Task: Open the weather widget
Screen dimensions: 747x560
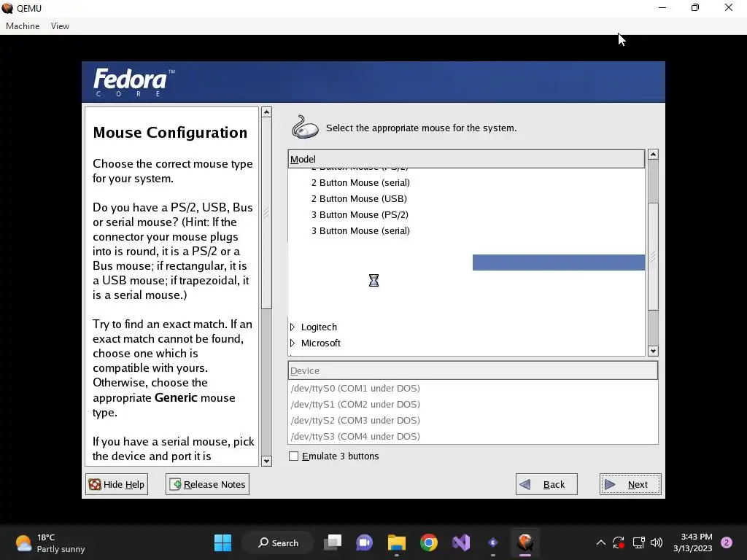Action: tap(50, 542)
